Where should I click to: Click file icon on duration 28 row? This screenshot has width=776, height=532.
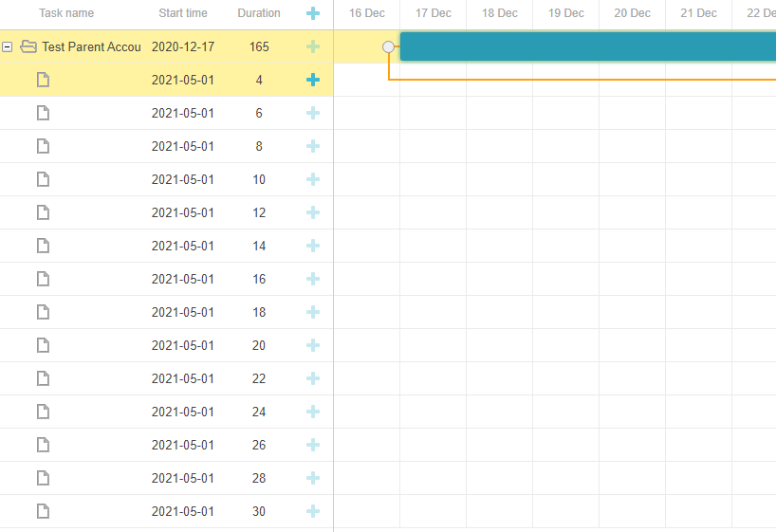point(43,478)
